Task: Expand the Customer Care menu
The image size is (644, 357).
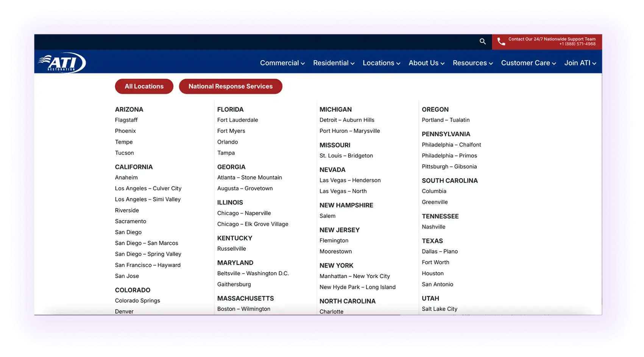Action: (x=529, y=63)
